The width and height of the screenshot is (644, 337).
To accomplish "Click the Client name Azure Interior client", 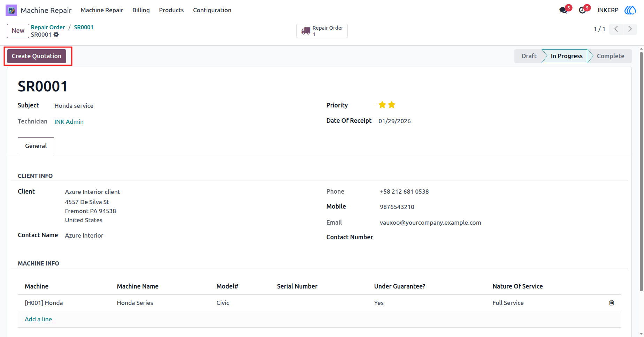I will 92,192.
